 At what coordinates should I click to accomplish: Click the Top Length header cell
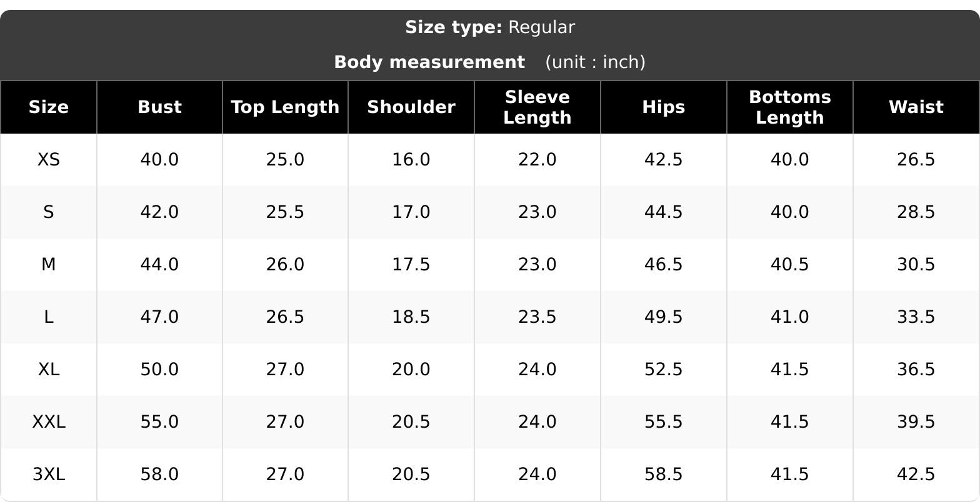(286, 107)
